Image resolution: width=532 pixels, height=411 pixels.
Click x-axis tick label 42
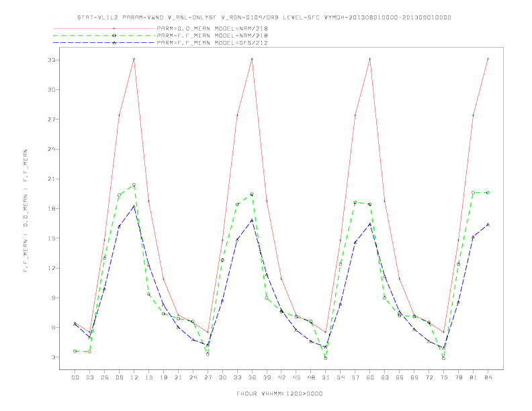[x=281, y=377]
